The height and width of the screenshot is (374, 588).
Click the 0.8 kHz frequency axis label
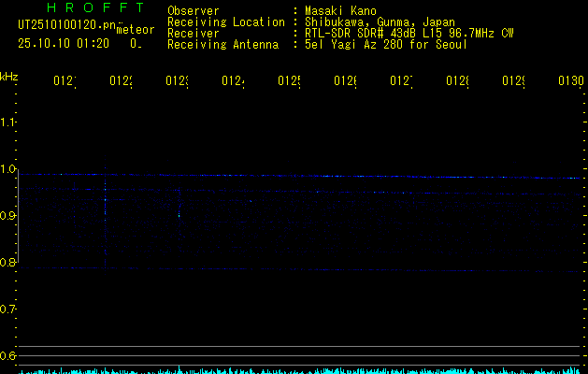click(x=9, y=262)
